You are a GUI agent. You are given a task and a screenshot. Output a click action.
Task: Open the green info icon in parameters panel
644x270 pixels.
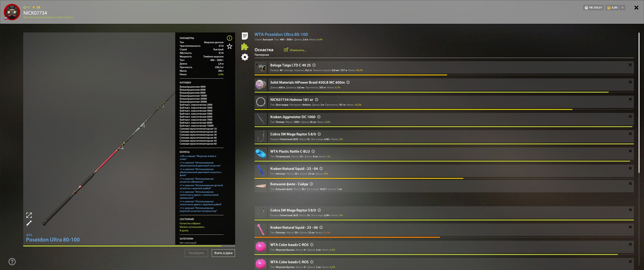coord(229,38)
